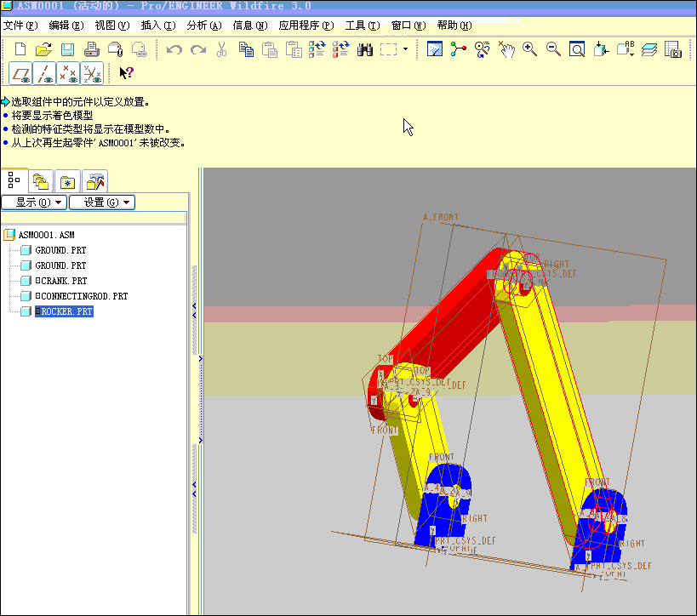The image size is (697, 616).
Task: Open the 窗口(W) menu
Action: click(408, 26)
